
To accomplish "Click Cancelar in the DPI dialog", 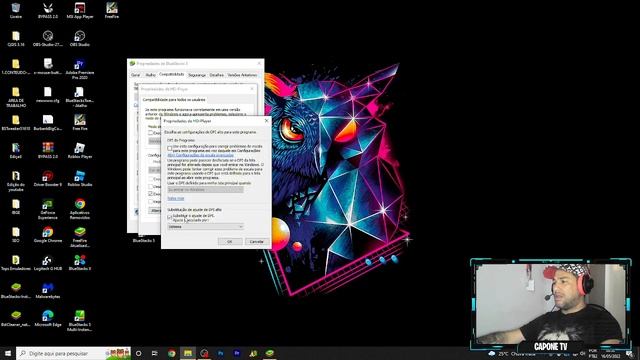I will 257,242.
